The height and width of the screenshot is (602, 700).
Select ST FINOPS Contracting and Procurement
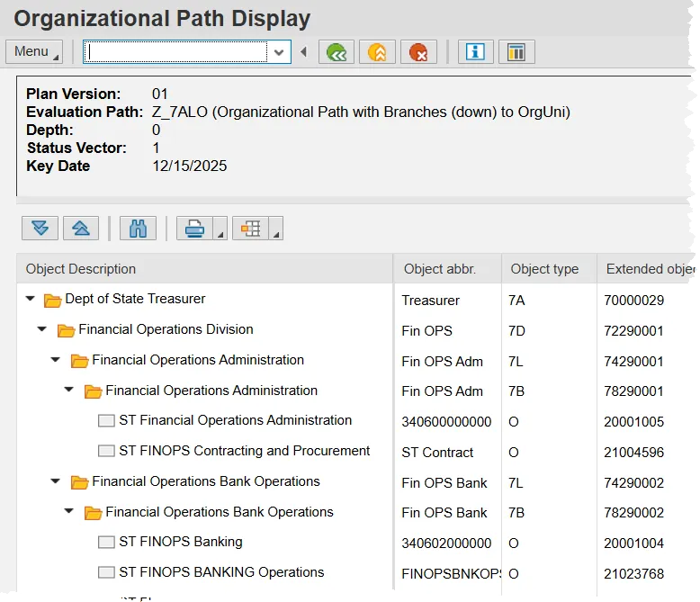[244, 451]
